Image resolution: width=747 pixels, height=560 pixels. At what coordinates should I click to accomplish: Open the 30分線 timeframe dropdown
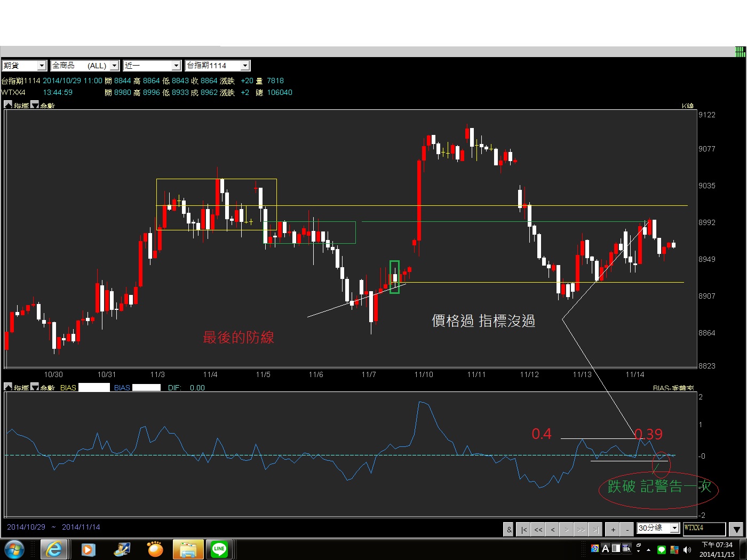tap(658, 528)
